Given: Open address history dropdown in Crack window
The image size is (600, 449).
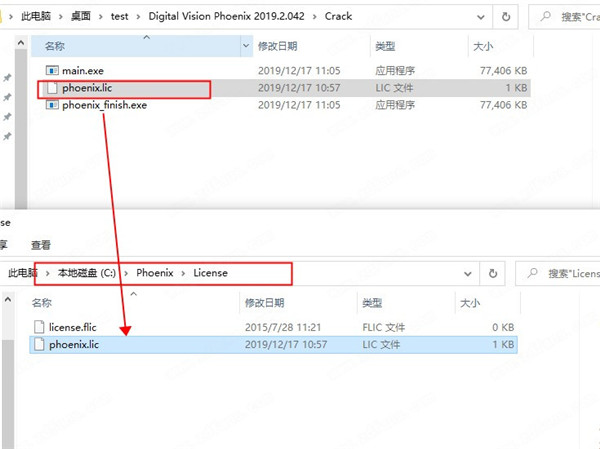Looking at the screenshot, I should tap(481, 17).
